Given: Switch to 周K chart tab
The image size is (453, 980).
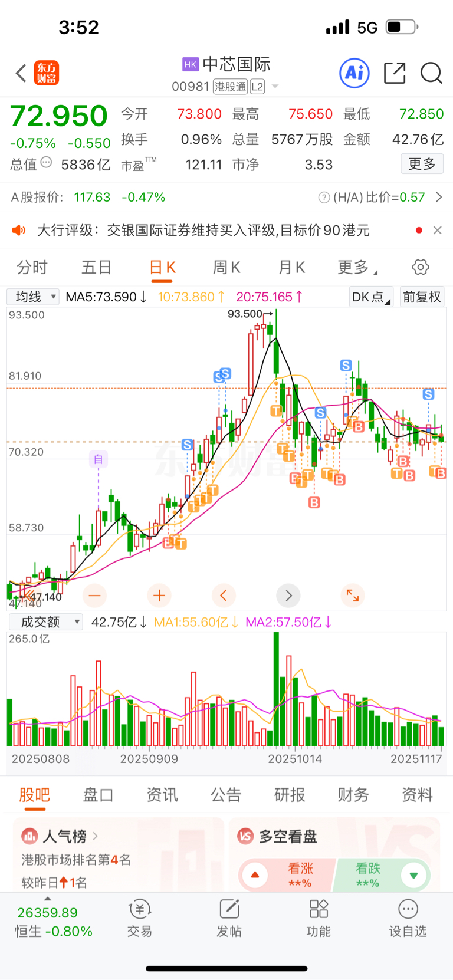Looking at the screenshot, I should coord(226,268).
